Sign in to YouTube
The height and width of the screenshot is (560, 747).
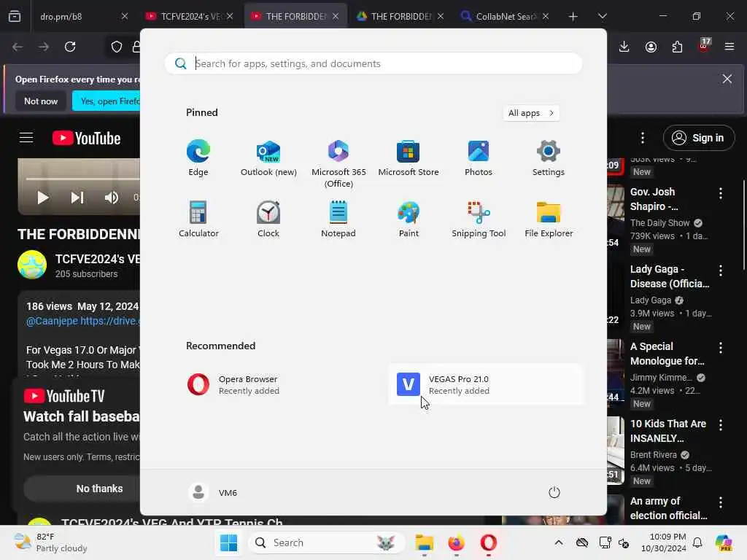pyautogui.click(x=698, y=138)
